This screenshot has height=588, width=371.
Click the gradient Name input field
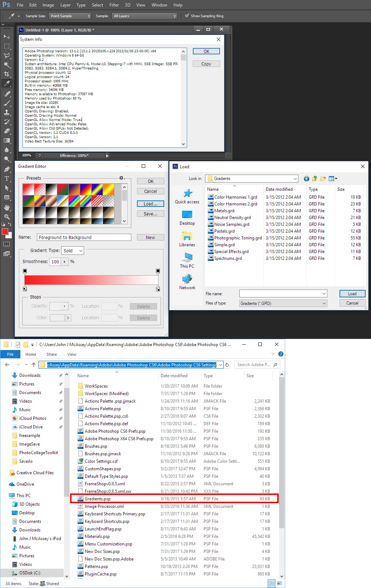pos(84,237)
